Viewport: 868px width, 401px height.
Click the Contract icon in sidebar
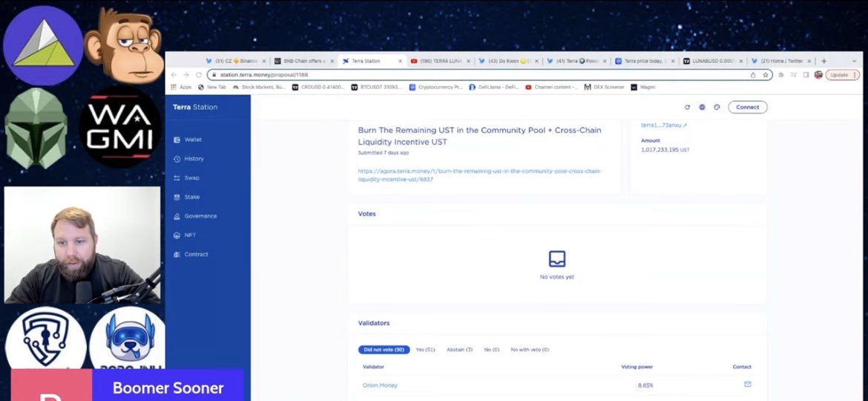(177, 255)
